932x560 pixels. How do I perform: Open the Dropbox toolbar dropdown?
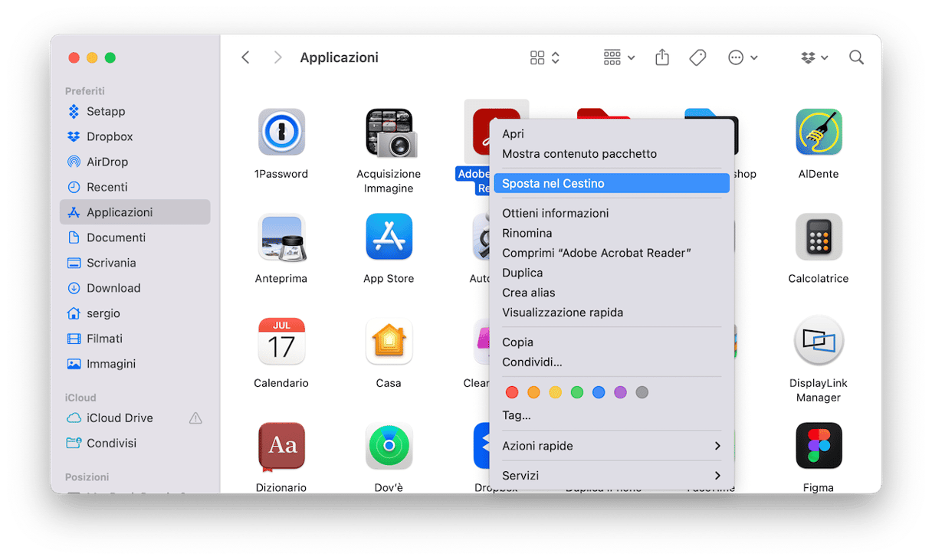click(x=815, y=57)
